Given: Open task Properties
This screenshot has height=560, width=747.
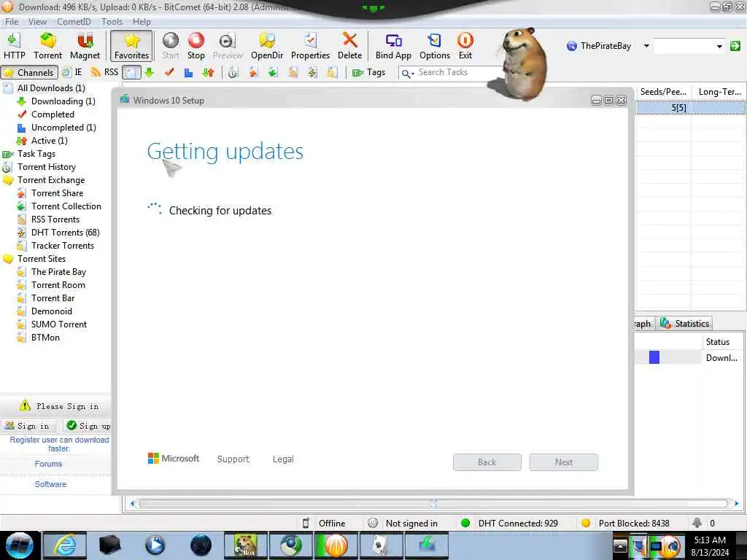Looking at the screenshot, I should pyautogui.click(x=310, y=46).
